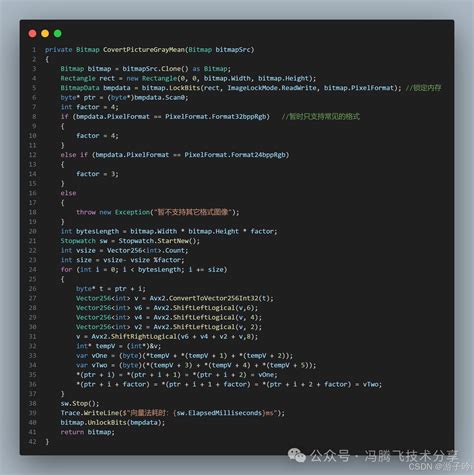This screenshot has width=474, height=475.
Task: Click the yellow minimize dot
Action: coord(45,33)
